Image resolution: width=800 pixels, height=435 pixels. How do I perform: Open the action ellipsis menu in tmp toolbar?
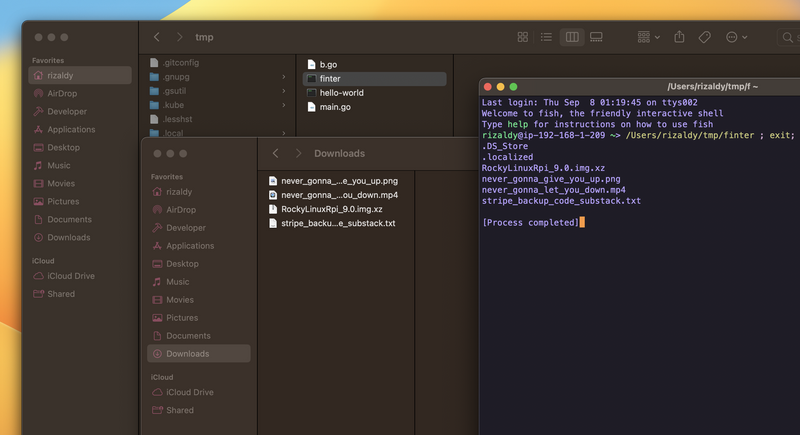click(x=736, y=37)
